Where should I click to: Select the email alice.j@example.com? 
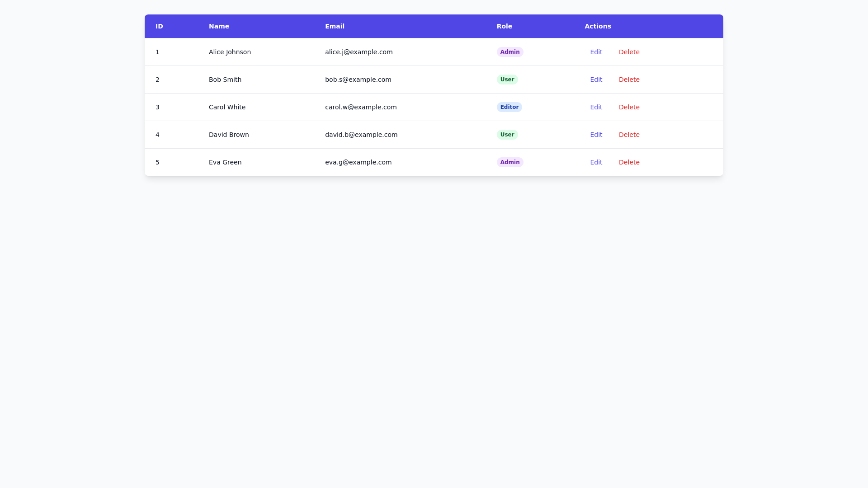click(359, 52)
